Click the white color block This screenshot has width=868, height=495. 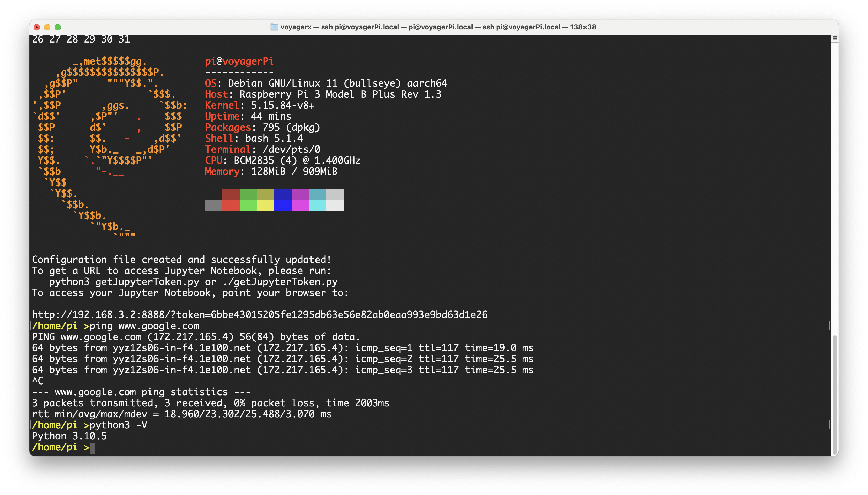[x=335, y=205]
